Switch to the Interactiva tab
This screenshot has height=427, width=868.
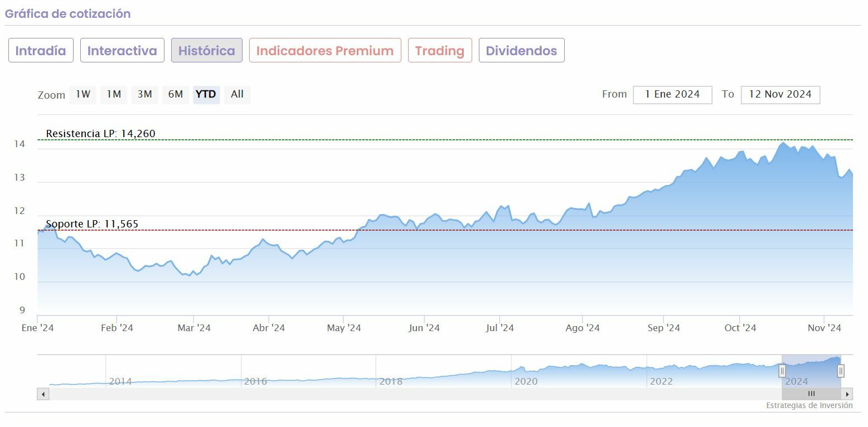[122, 51]
